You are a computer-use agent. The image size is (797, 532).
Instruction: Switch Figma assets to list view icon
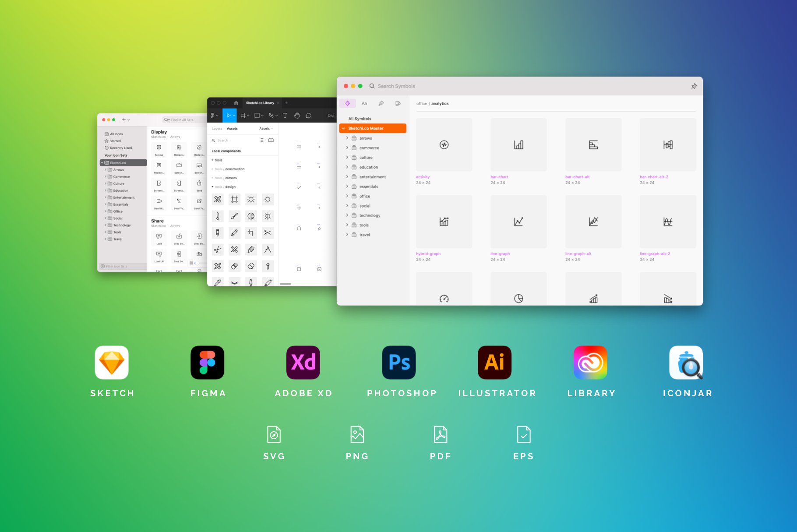(261, 140)
